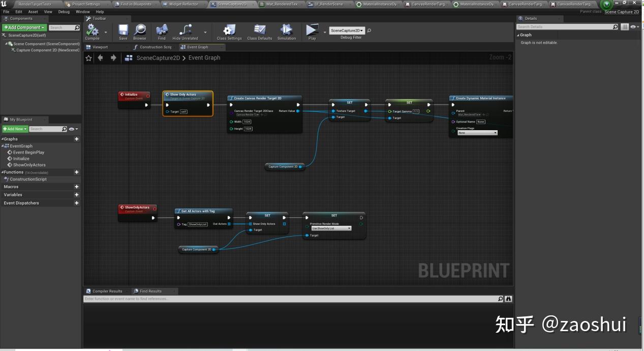Viewport: 644px width, 351px height.
Task: Select Initialize event in My Blueprint
Action: (x=21, y=159)
